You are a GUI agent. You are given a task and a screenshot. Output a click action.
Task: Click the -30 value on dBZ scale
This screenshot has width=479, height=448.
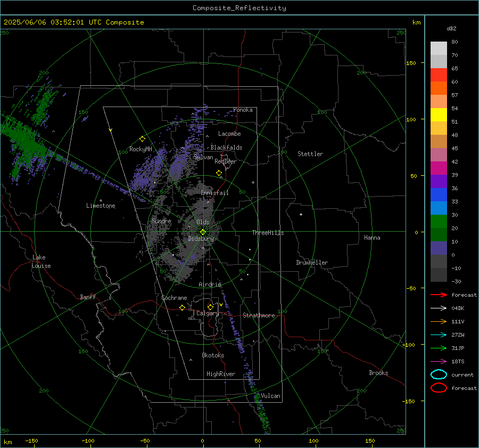pos(457,281)
